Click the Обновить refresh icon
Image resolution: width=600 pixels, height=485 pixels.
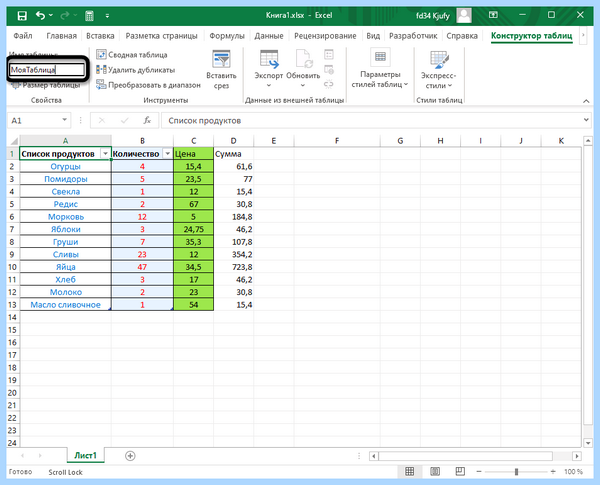[x=303, y=60]
